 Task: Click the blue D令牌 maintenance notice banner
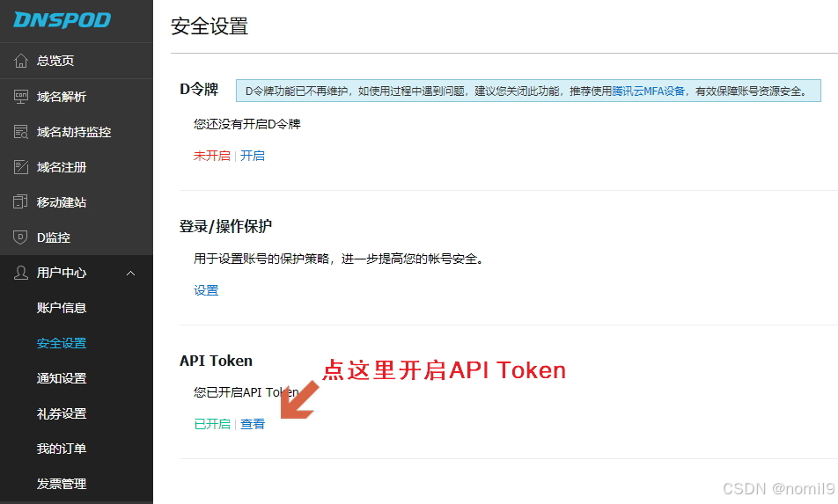coord(528,91)
